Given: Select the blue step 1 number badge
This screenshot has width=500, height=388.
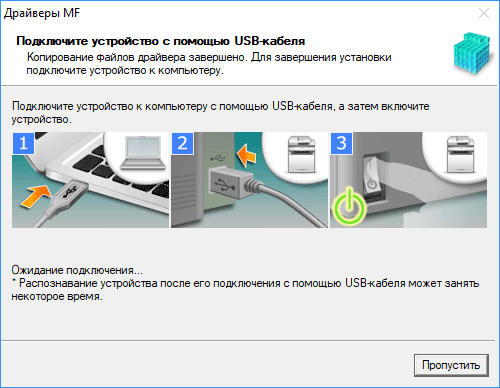Looking at the screenshot, I should click(x=23, y=143).
